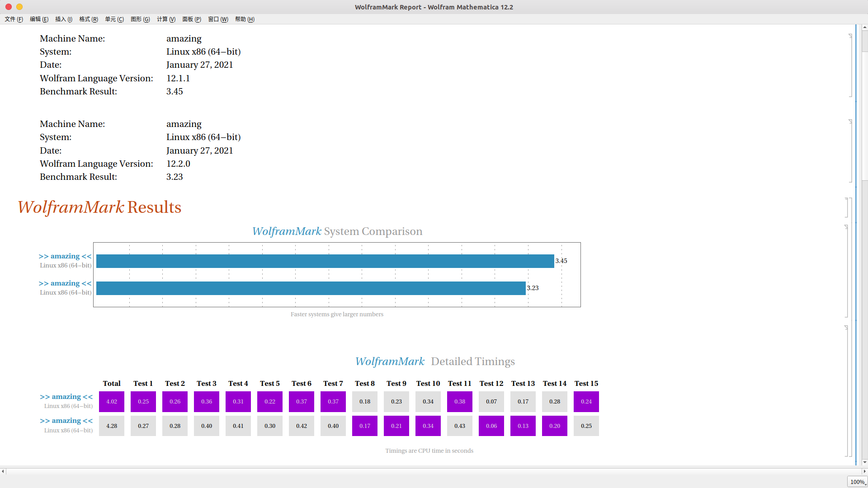Viewport: 868px width, 488px height.
Task: Click the vertical scrollbar down arrow
Action: pyautogui.click(x=864, y=462)
